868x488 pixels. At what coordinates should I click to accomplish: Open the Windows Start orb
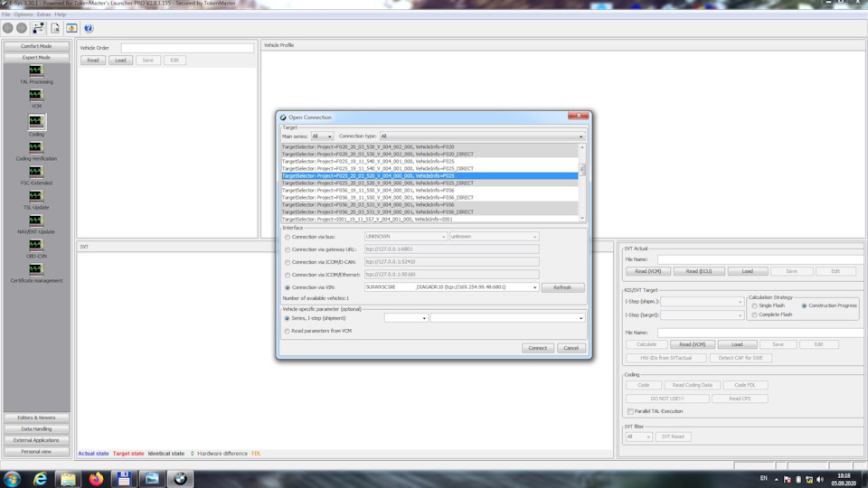[12, 479]
